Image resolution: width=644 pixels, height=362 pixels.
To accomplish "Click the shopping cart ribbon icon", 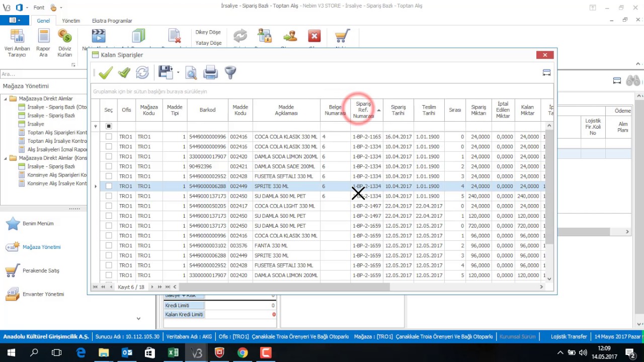I will point(342,36).
